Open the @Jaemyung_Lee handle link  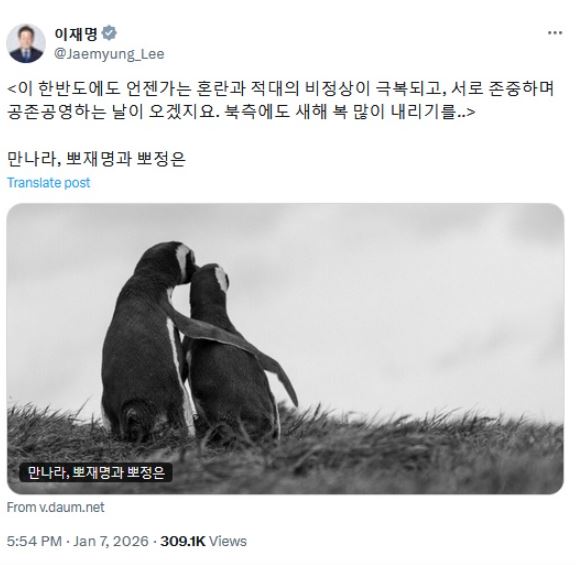[109, 54]
